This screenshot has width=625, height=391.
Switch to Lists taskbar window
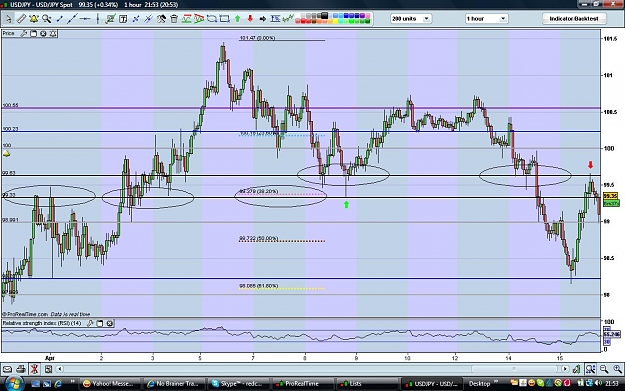(x=367, y=383)
